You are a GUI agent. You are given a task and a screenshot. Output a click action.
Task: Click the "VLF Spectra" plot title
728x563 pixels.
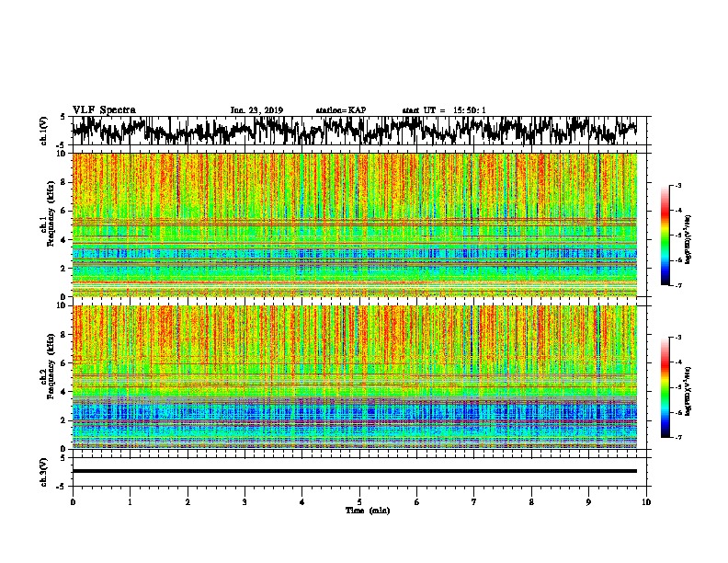coord(104,110)
